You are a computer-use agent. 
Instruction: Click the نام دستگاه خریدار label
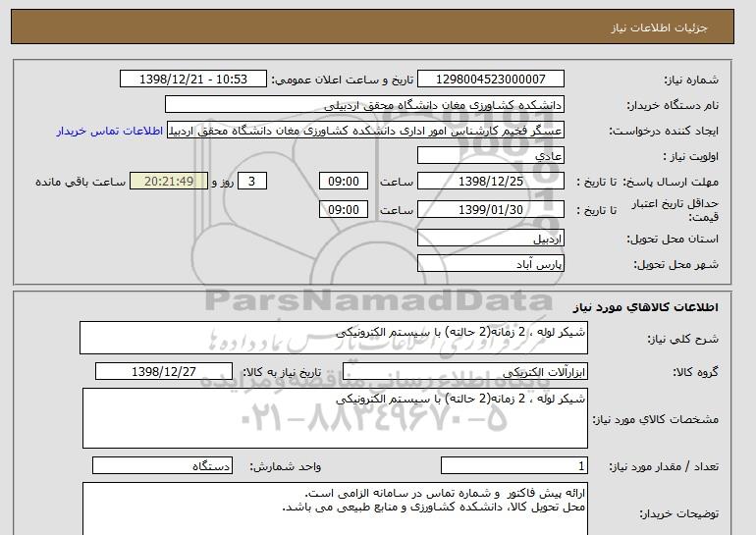tap(673, 105)
